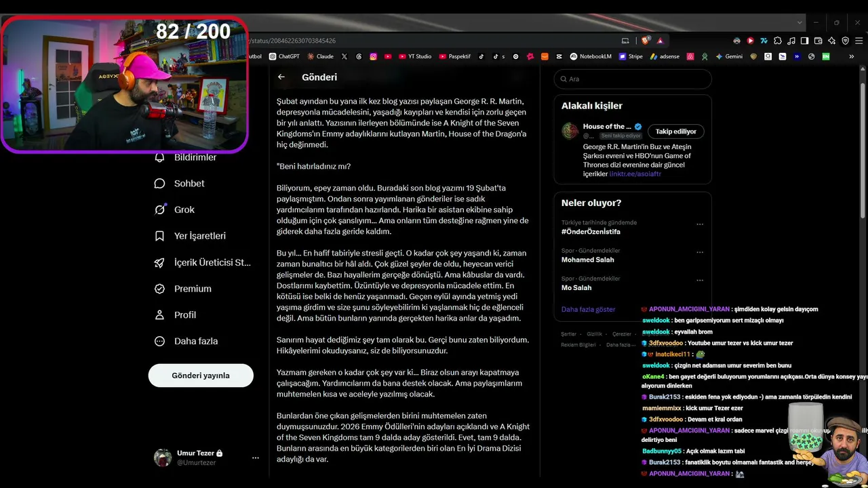Toggle the browser sidebar panel
This screenshot has width=868, height=488.
pyautogui.click(x=805, y=41)
